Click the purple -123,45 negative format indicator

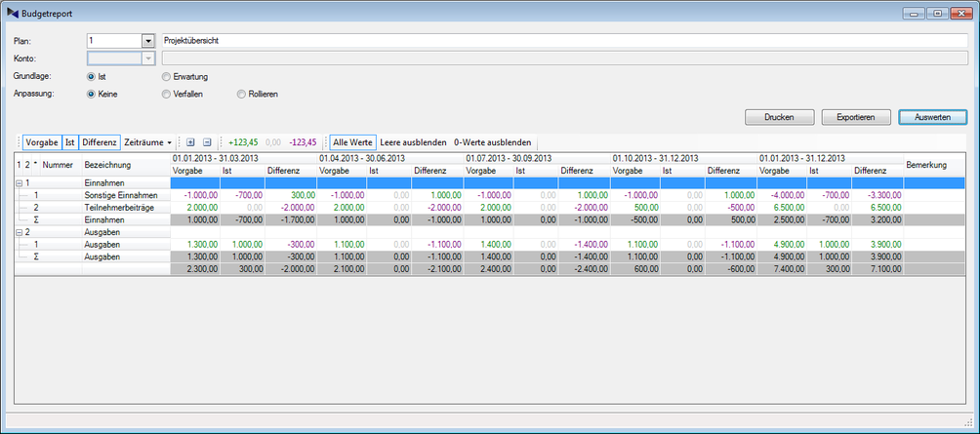pos(303,142)
